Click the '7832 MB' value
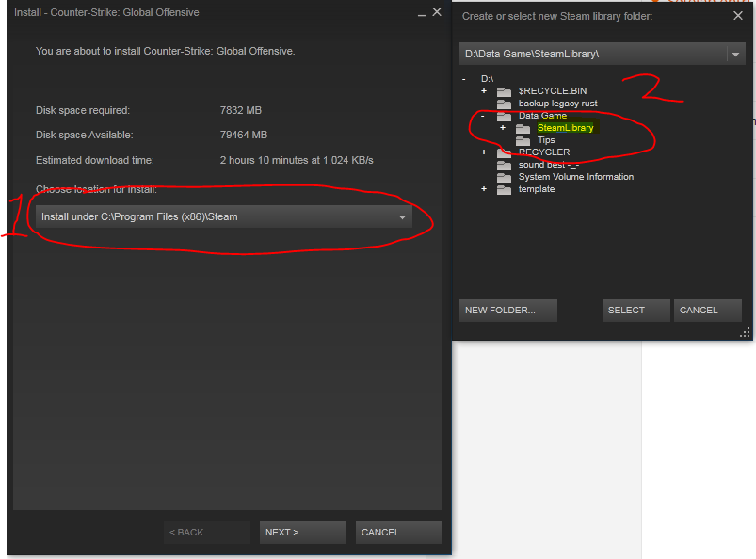Image resolution: width=756 pixels, height=559 pixels. pyautogui.click(x=241, y=110)
